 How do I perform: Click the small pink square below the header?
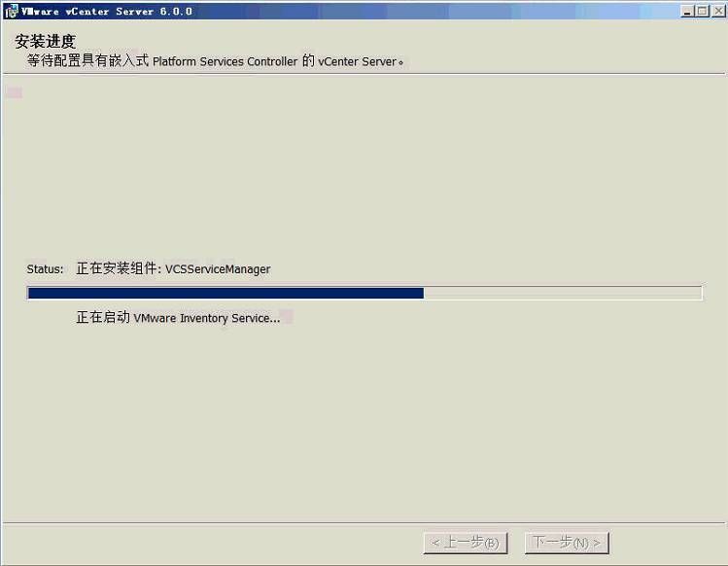pyautogui.click(x=15, y=92)
